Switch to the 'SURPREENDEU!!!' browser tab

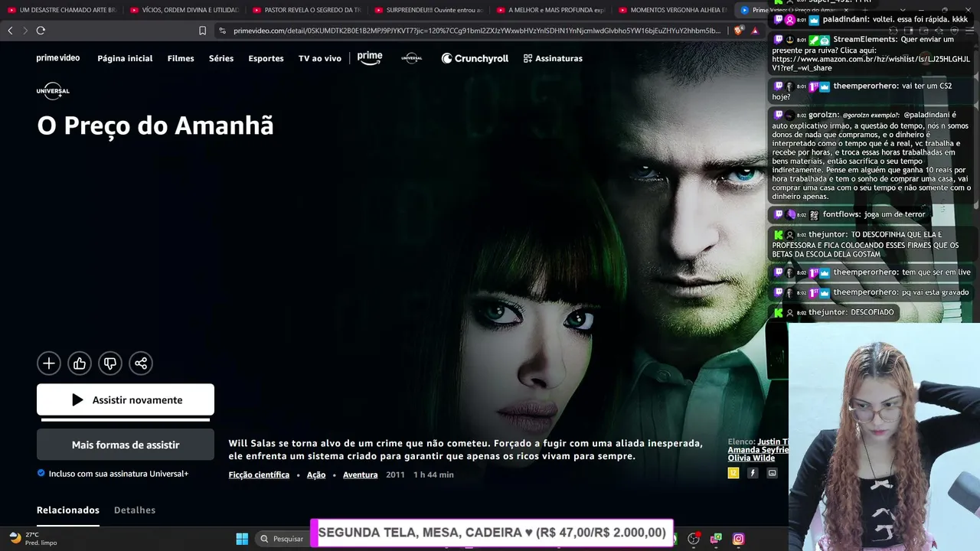[x=429, y=10]
